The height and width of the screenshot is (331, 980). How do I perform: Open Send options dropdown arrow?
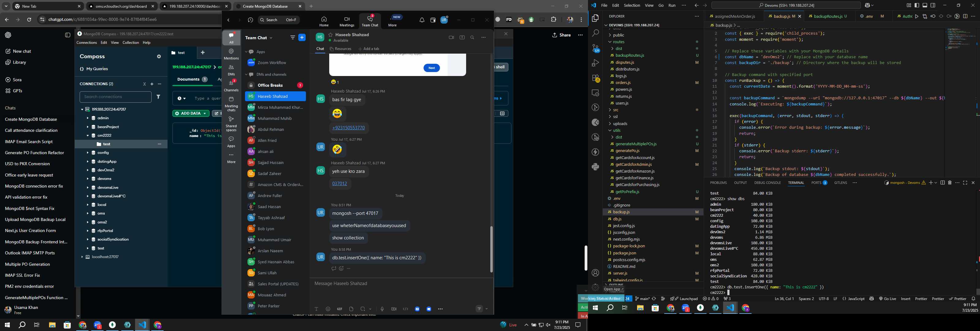pyautogui.click(x=487, y=309)
